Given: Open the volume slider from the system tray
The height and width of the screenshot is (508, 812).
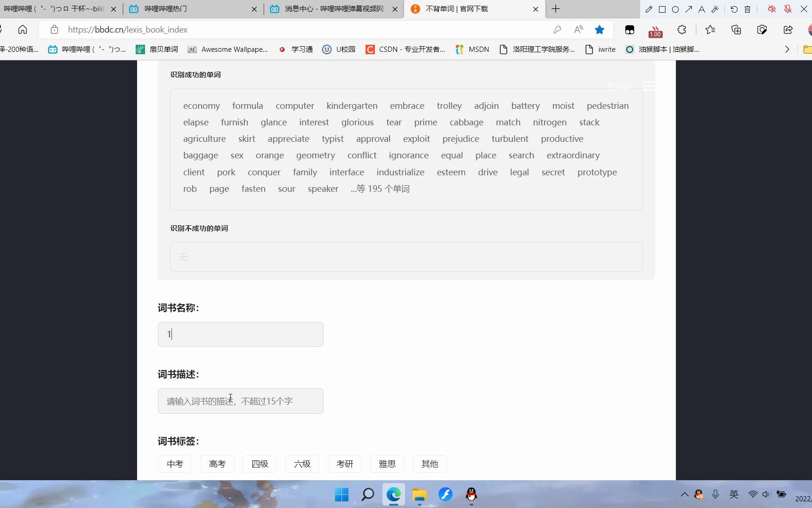Looking at the screenshot, I should coord(767,494).
